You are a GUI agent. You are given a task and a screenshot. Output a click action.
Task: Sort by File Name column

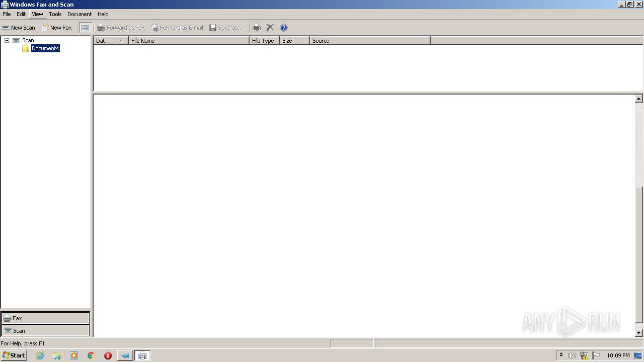(x=189, y=41)
